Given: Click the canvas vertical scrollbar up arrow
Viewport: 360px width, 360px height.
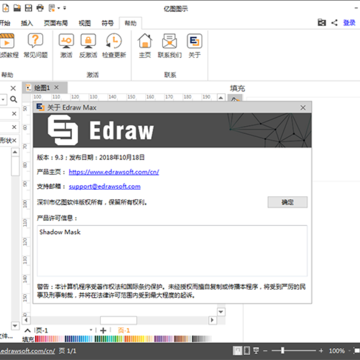Looking at the screenshot, I should coord(220,98).
